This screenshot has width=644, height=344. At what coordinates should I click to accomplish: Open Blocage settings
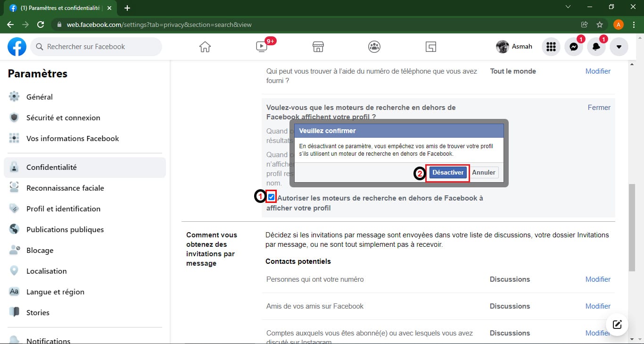(85, 250)
